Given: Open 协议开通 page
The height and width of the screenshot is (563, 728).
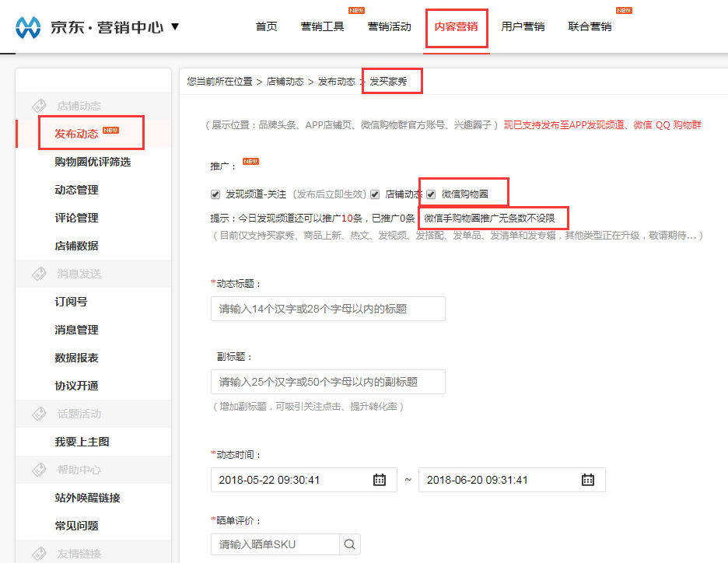Looking at the screenshot, I should tap(76, 386).
